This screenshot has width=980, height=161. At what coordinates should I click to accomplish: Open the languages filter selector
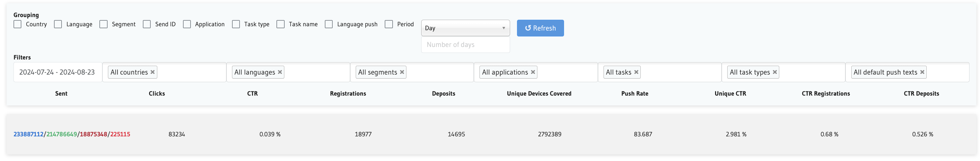point(288,72)
